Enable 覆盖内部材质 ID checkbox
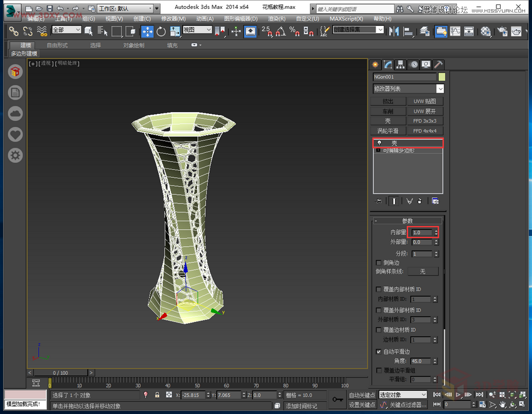Screen dimensions: 532x414 pos(379,289)
